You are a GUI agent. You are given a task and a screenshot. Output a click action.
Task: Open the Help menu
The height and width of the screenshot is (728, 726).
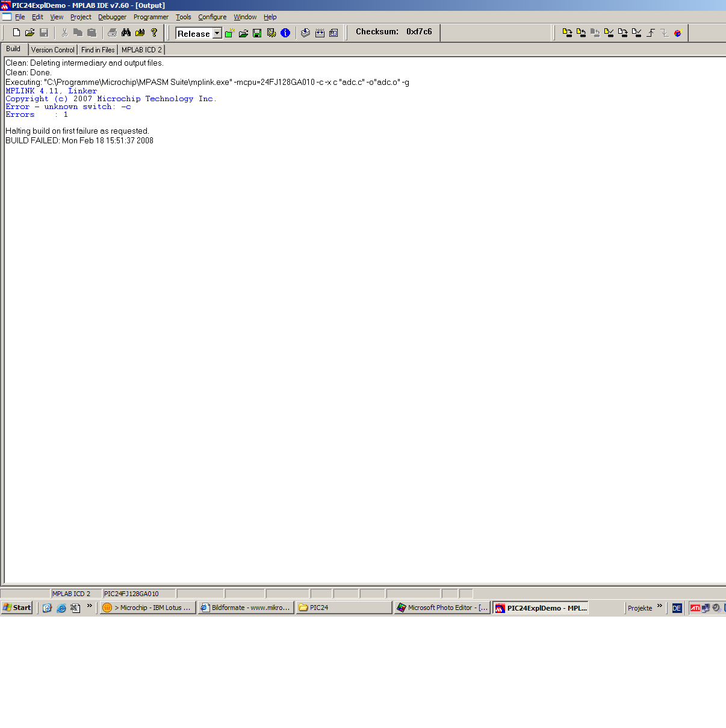pyautogui.click(x=270, y=17)
